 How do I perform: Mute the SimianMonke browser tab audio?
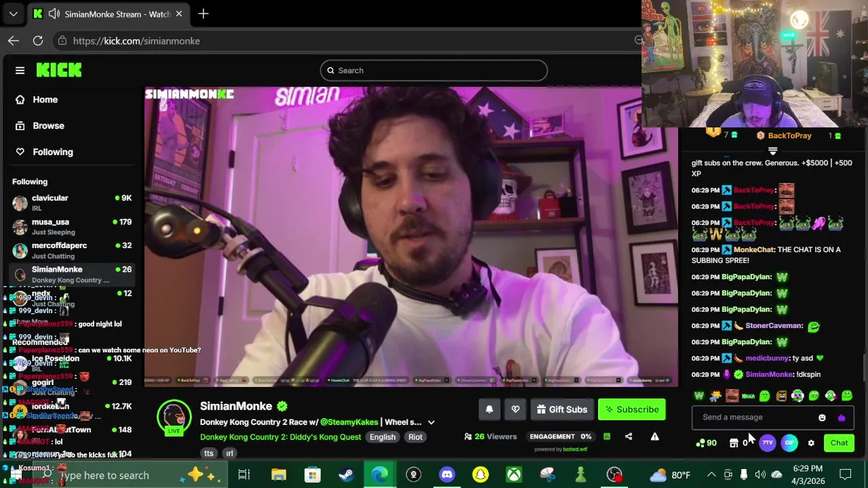click(x=54, y=14)
